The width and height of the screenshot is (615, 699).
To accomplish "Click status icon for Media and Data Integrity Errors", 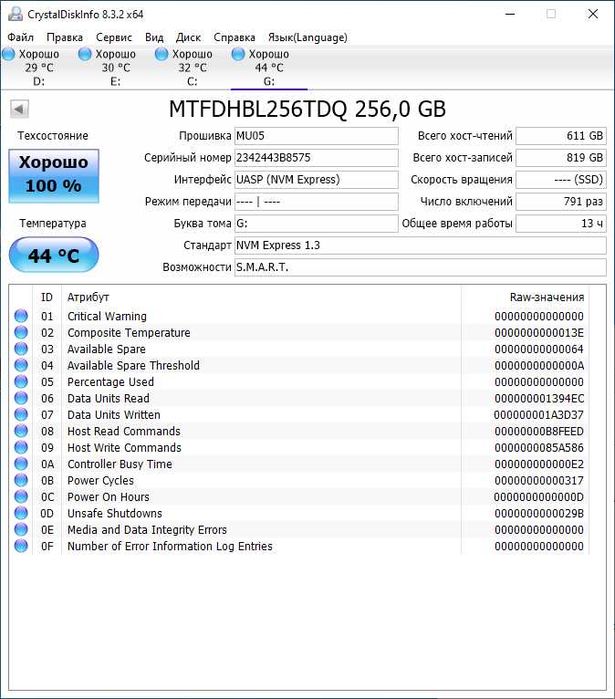I will (x=21, y=530).
